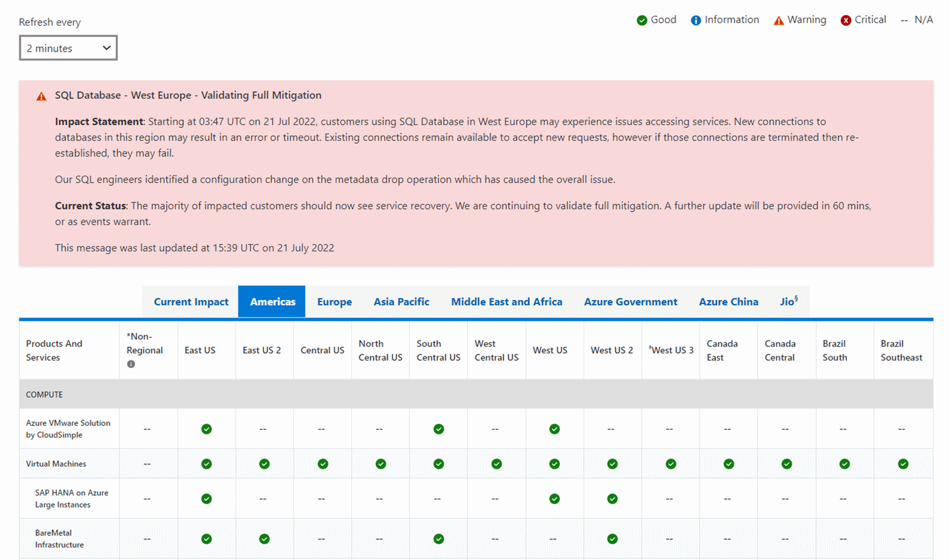Click the Critical red legend icon
The width and height of the screenshot is (950, 560).
pyautogui.click(x=845, y=20)
